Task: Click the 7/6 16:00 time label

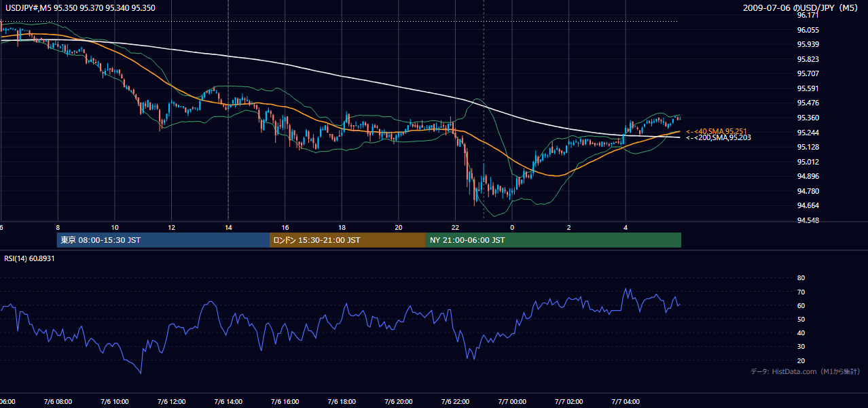Action: click(x=285, y=402)
